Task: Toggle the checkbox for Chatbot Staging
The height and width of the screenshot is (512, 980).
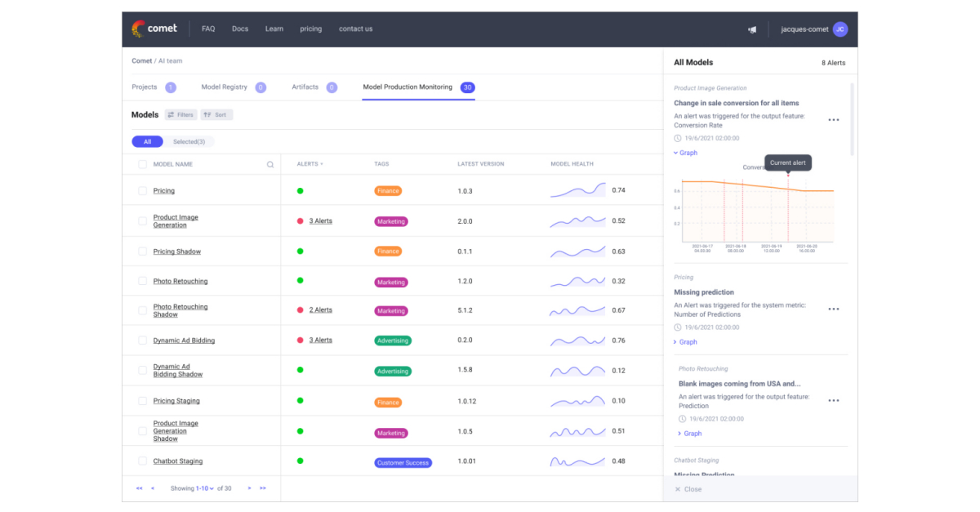Action: coord(142,461)
